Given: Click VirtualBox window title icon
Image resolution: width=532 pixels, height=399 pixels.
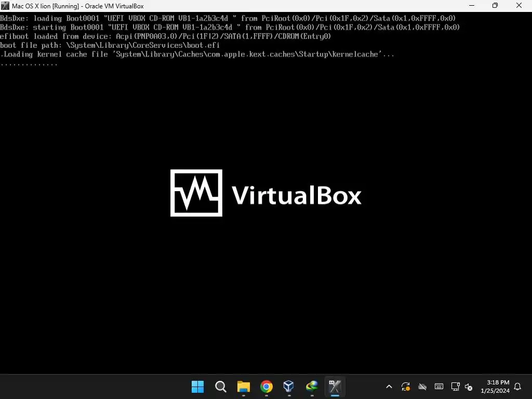Looking at the screenshot, I should 5,6.
